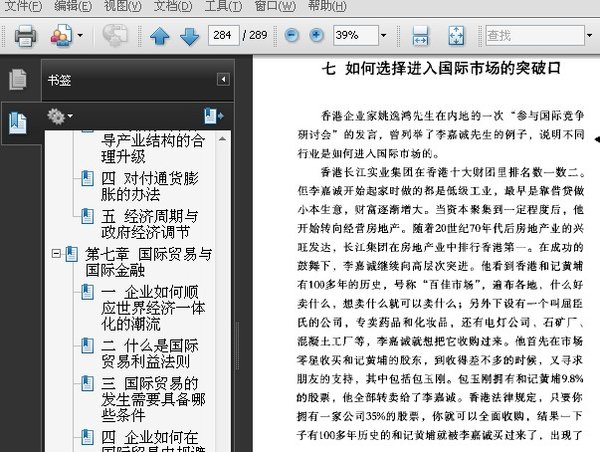Viewport: 600px width, 452px height.
Task: Go to previous page with up arrow
Action: [x=160, y=36]
